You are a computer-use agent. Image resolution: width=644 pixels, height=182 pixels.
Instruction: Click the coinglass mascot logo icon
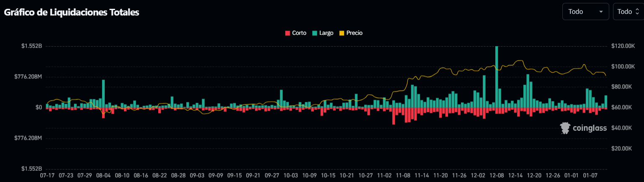point(565,128)
